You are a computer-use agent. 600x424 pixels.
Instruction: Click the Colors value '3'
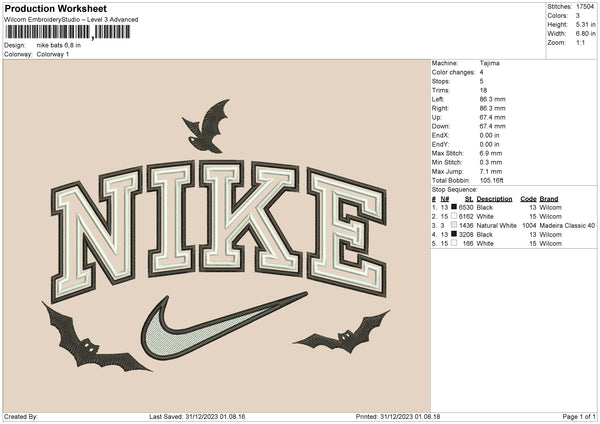pyautogui.click(x=578, y=16)
